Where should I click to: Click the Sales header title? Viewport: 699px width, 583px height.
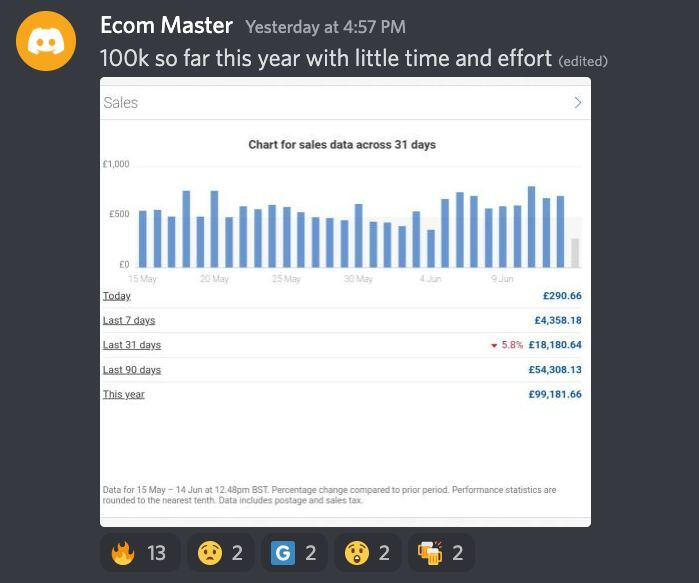pyautogui.click(x=121, y=102)
